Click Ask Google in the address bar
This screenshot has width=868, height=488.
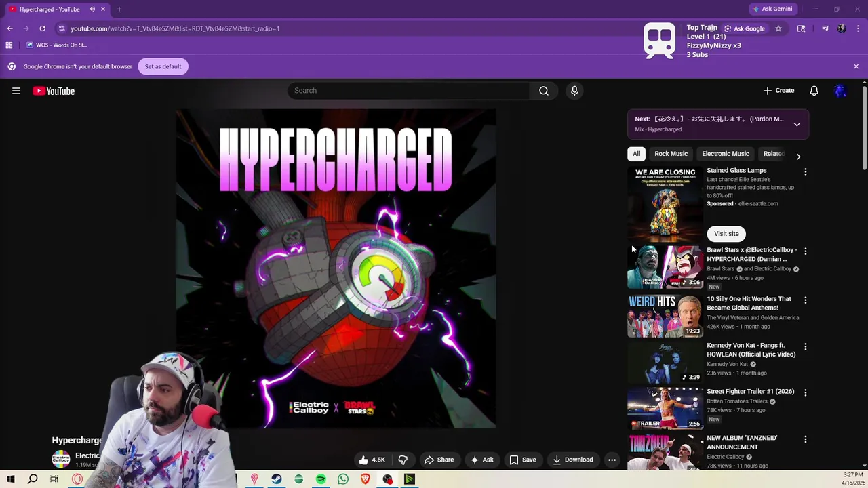pyautogui.click(x=744, y=28)
